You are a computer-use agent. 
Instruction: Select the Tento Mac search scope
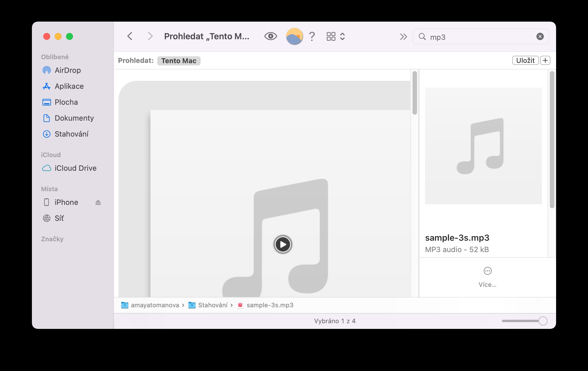coord(179,61)
